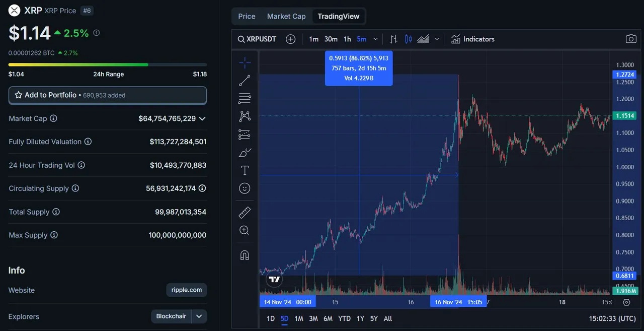This screenshot has height=331, width=644.
Task: Set the date range to 1D
Action: pos(271,318)
